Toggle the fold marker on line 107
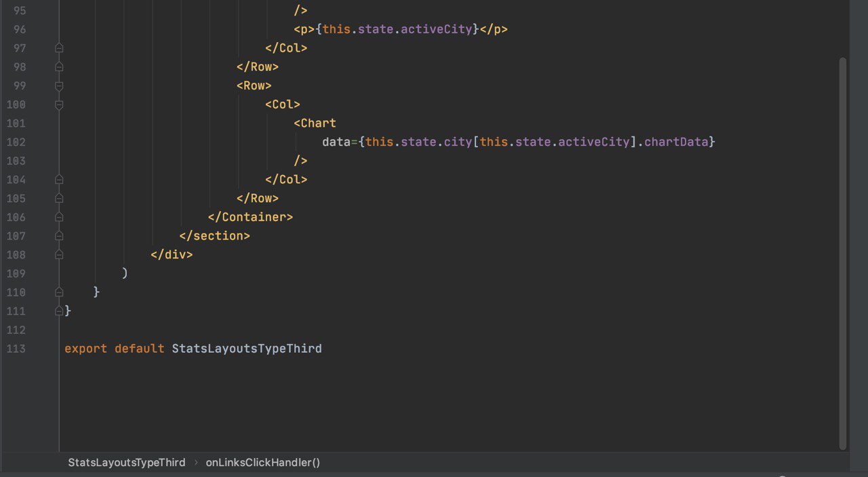The width and height of the screenshot is (868, 477). 59,236
